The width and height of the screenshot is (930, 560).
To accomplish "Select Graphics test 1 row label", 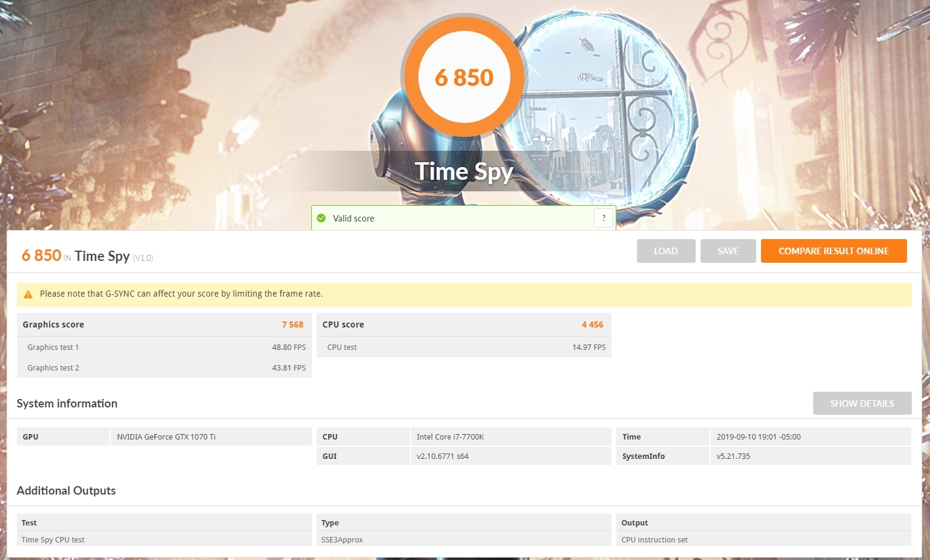I will (53, 348).
